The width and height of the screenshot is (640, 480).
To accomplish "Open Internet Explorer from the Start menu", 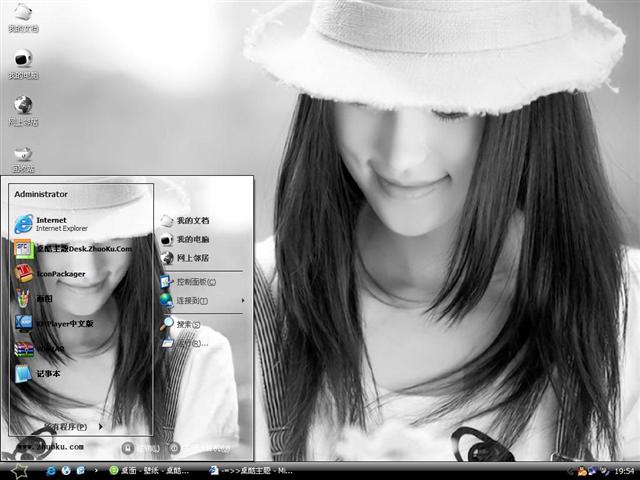I will 60,223.
